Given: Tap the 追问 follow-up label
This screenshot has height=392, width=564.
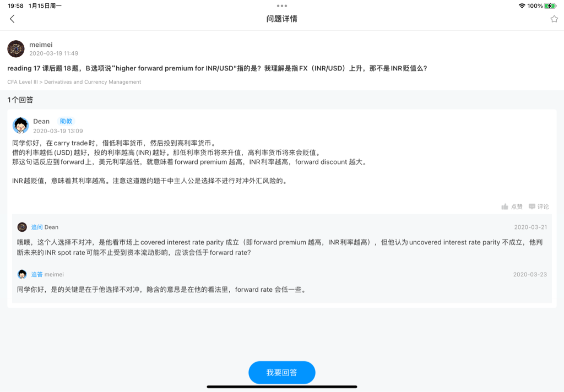Looking at the screenshot, I should click(37, 227).
